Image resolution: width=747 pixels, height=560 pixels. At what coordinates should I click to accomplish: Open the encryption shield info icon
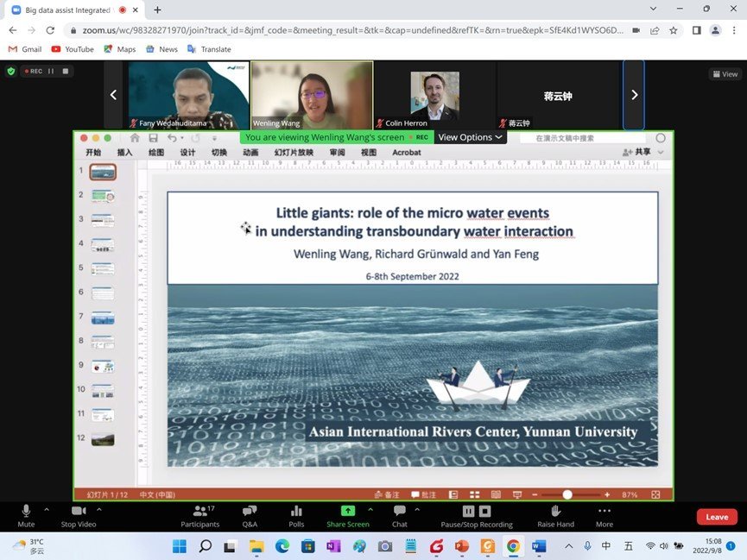11,72
